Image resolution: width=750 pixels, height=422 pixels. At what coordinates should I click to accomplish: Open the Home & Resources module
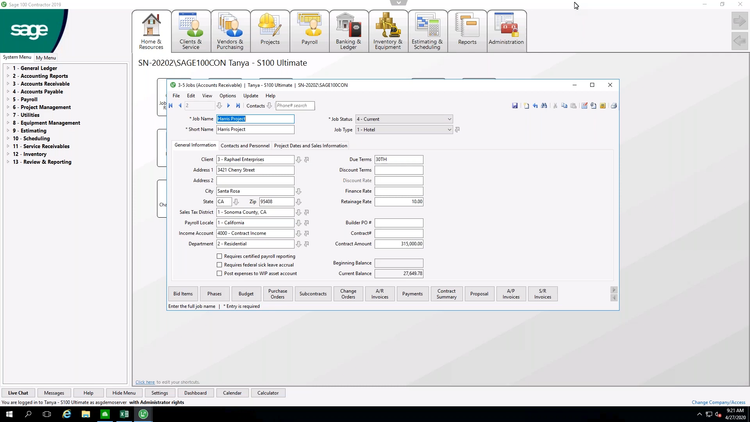click(x=151, y=31)
